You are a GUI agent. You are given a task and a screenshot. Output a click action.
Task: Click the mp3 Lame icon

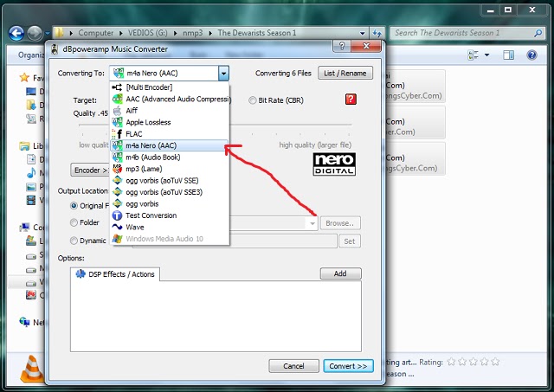coord(117,169)
